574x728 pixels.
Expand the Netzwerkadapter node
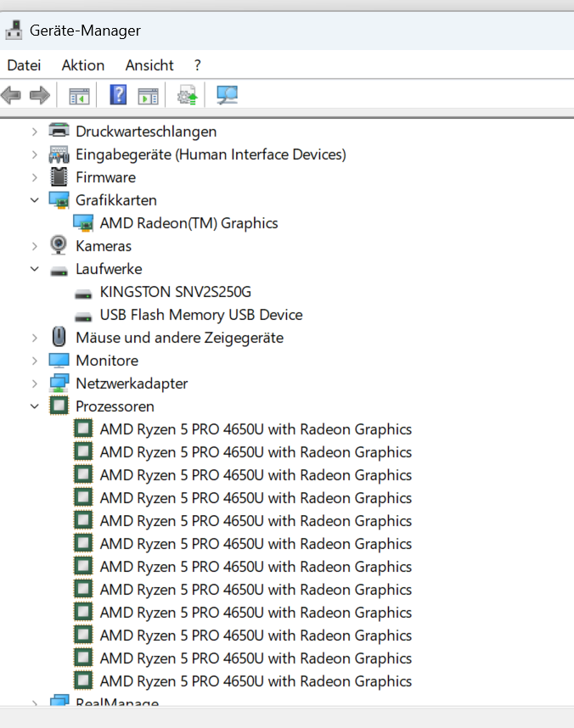click(35, 384)
